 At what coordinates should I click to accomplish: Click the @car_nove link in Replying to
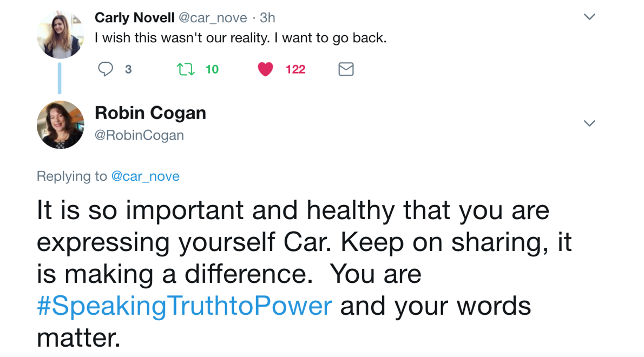click(146, 176)
